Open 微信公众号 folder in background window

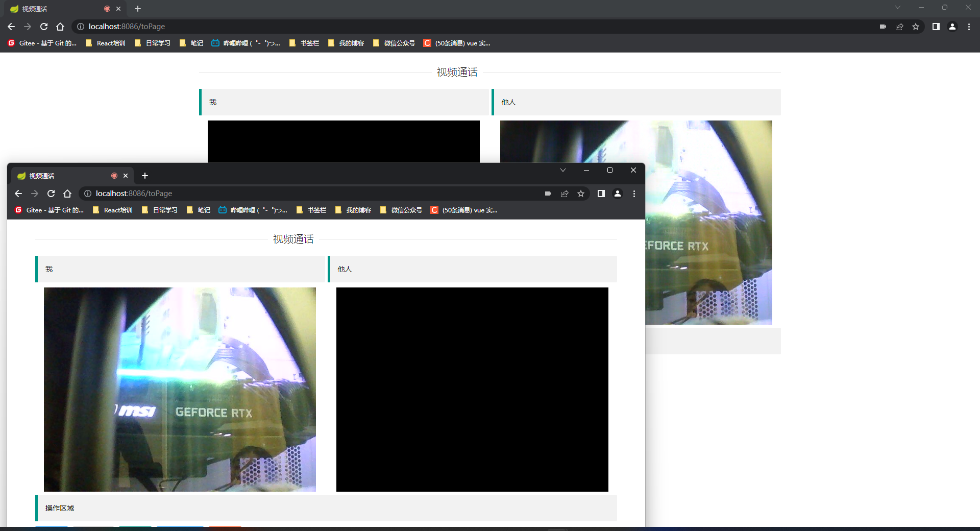pyautogui.click(x=394, y=43)
